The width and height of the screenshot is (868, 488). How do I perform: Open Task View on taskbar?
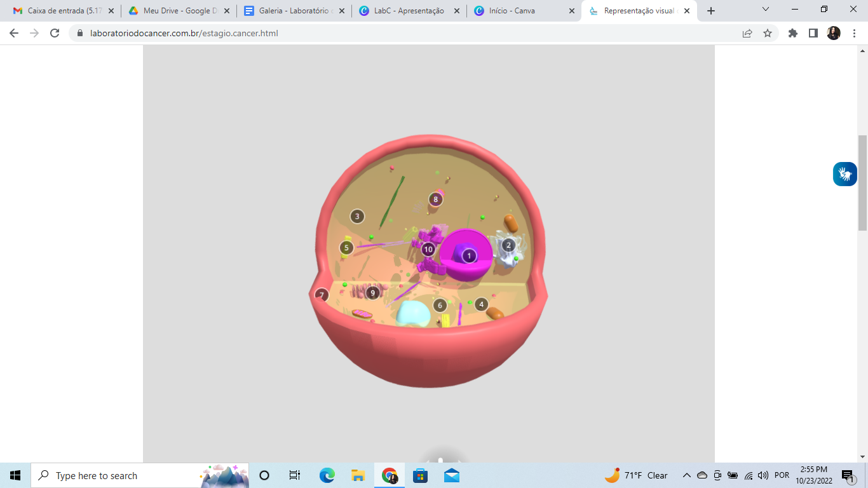pyautogui.click(x=295, y=475)
